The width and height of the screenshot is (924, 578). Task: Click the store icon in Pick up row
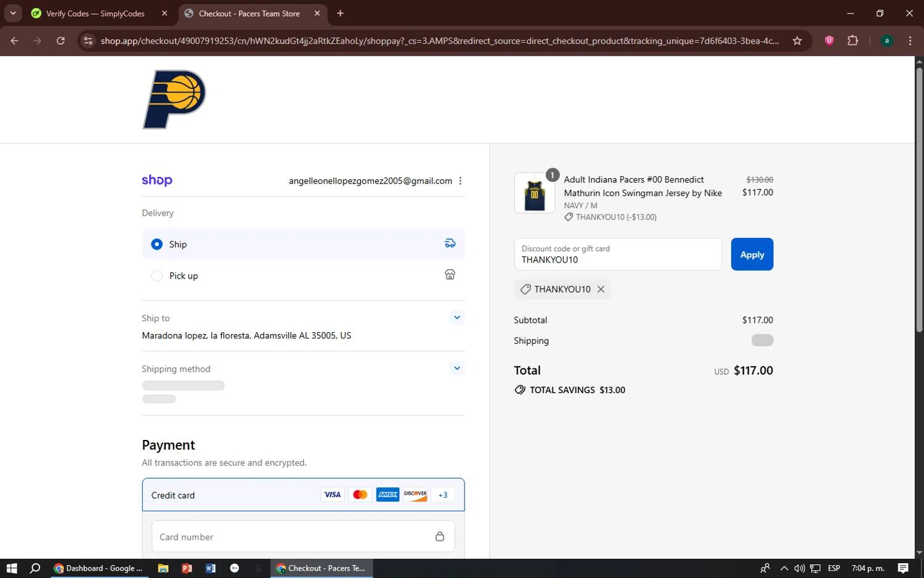[450, 275]
